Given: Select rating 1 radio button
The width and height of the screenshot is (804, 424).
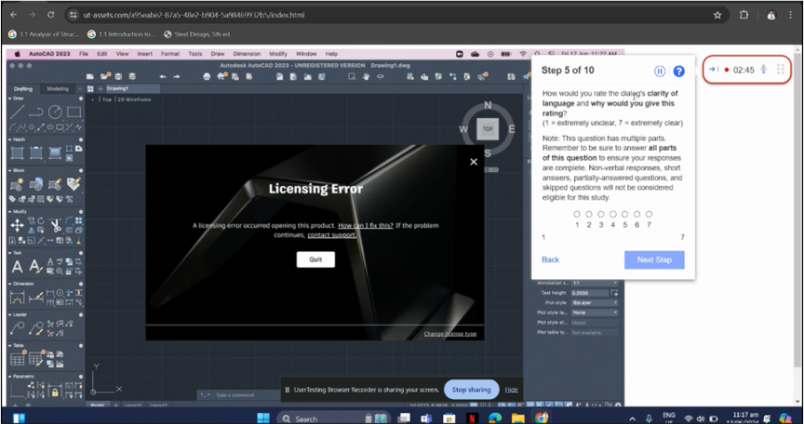Looking at the screenshot, I should coord(577,214).
